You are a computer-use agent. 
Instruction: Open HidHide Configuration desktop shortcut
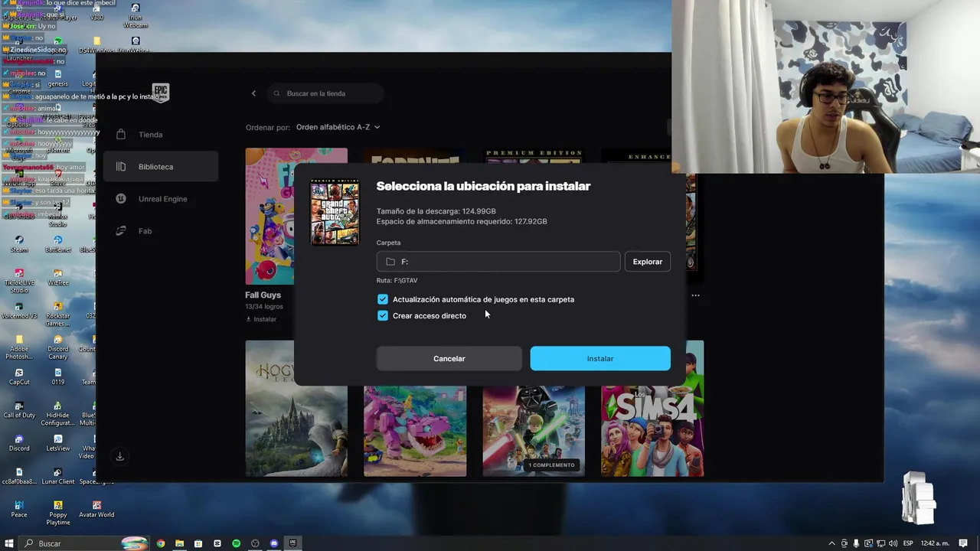57,413
